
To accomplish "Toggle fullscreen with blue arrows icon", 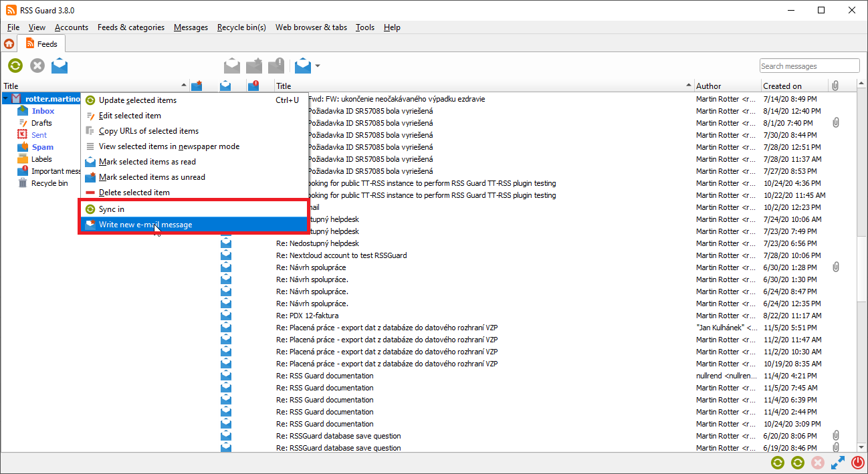I will pyautogui.click(x=838, y=463).
